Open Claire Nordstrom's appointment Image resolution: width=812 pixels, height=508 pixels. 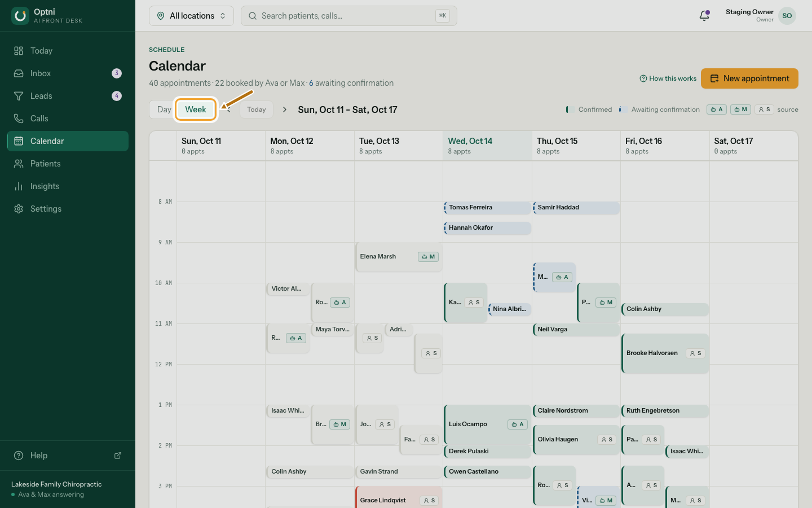click(x=576, y=411)
